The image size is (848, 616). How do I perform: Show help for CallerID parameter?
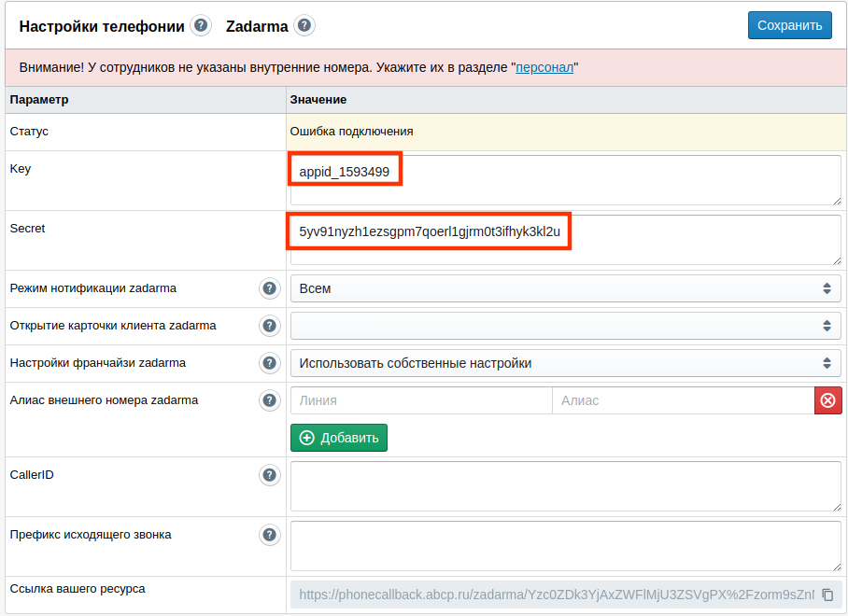coord(269,475)
